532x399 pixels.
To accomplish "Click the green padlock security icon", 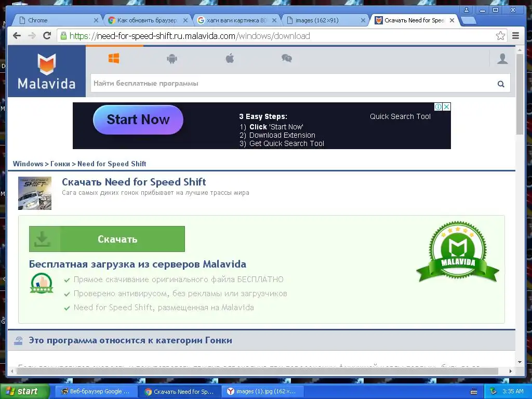I will coord(63,36).
